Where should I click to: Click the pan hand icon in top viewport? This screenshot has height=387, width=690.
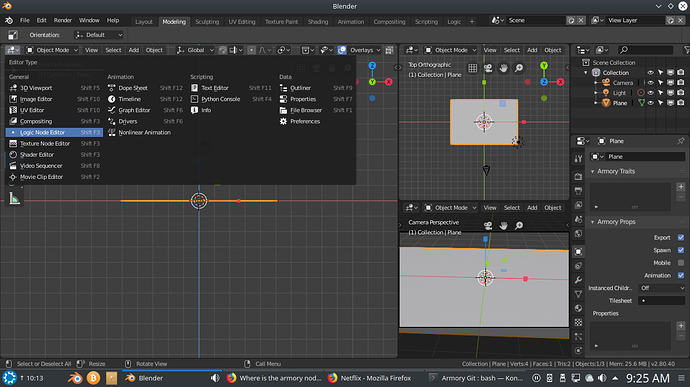click(503, 68)
